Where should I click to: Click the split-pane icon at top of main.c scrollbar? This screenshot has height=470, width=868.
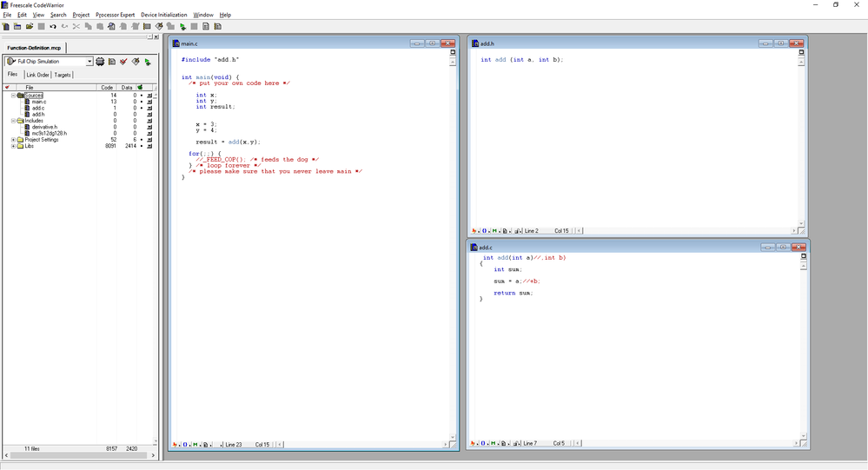[x=453, y=52]
